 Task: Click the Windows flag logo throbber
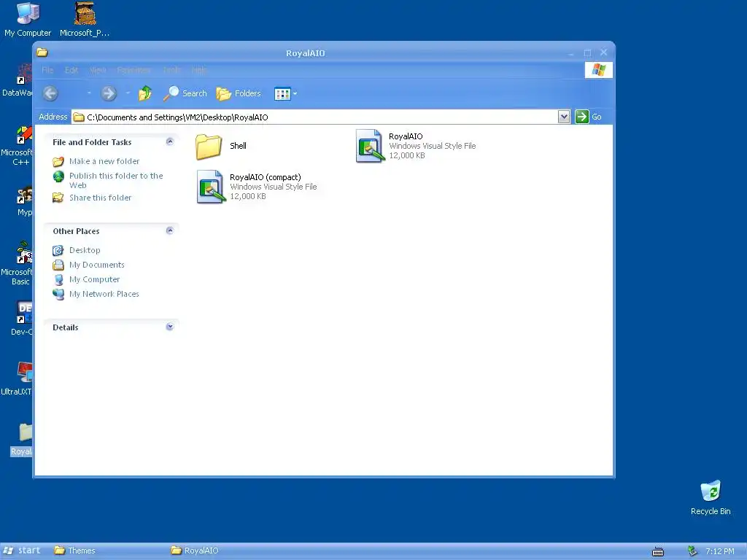598,70
